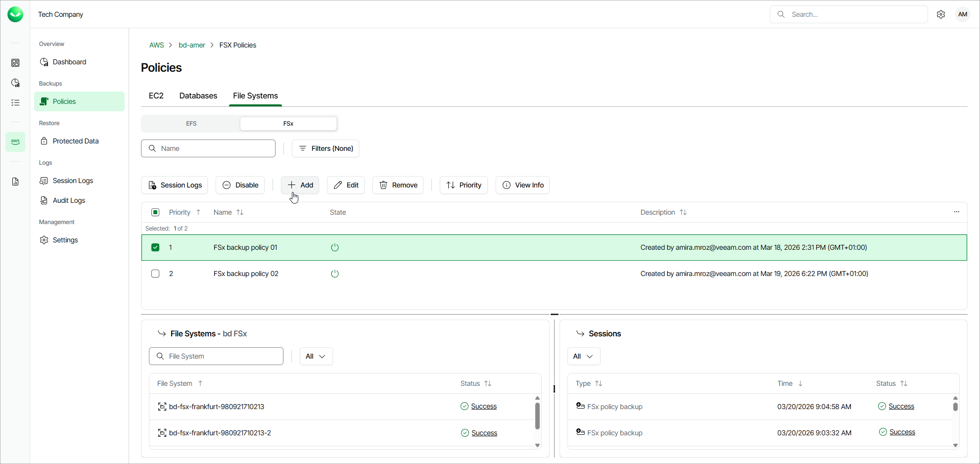Image resolution: width=980 pixels, height=464 pixels.
Task: Click the Veeam logo at top left
Action: tap(15, 14)
